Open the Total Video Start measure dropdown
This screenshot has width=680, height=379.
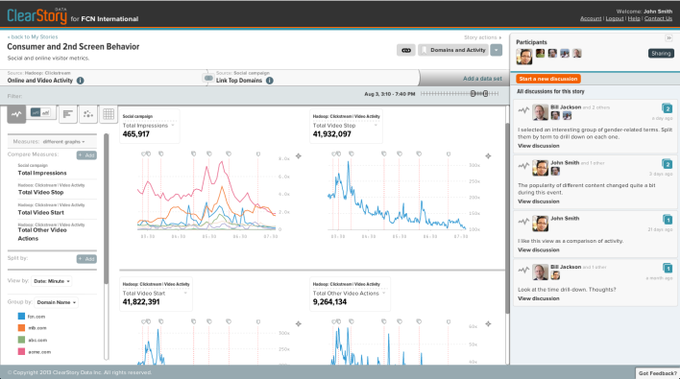tap(186, 293)
